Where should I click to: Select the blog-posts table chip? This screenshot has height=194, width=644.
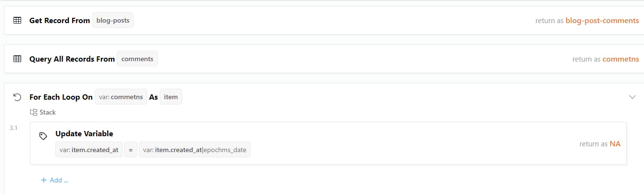(x=113, y=21)
